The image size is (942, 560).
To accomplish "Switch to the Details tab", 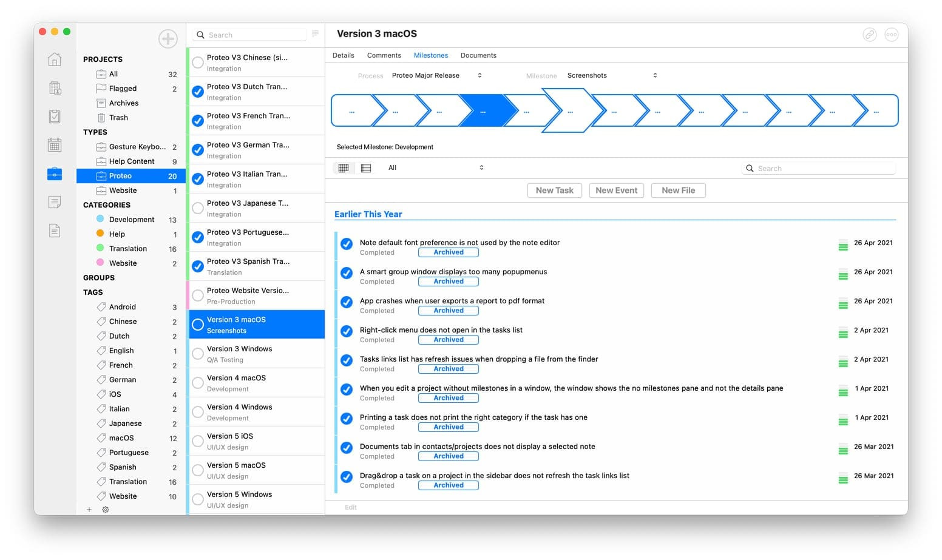I will [x=344, y=55].
